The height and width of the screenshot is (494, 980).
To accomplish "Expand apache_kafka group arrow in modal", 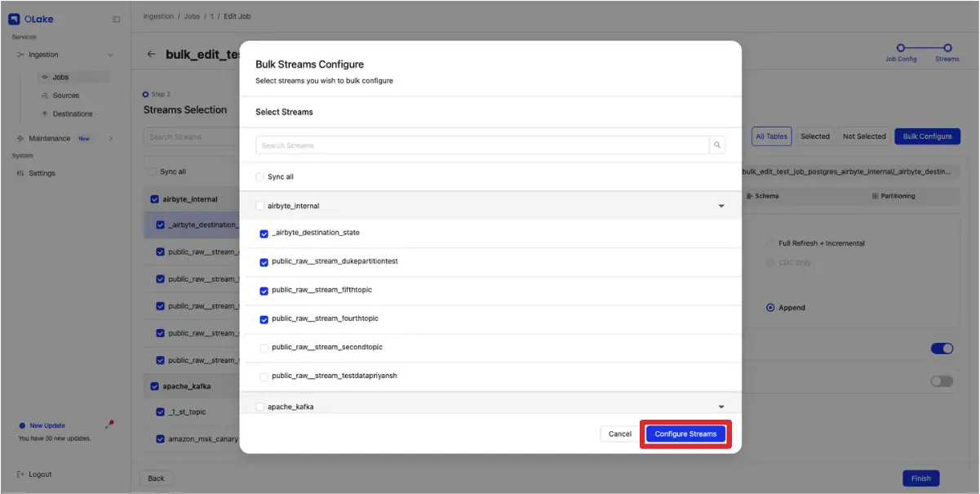I will [721, 406].
